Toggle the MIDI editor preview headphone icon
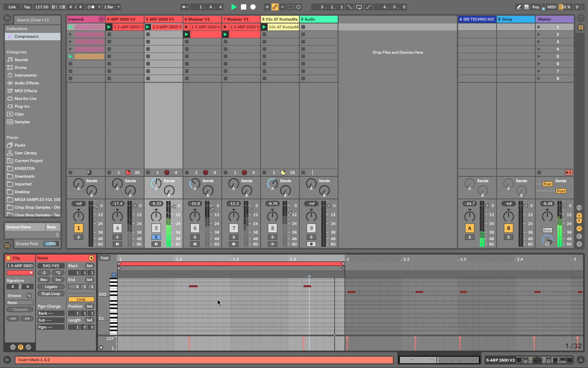The height and width of the screenshot is (368, 588). [x=114, y=275]
